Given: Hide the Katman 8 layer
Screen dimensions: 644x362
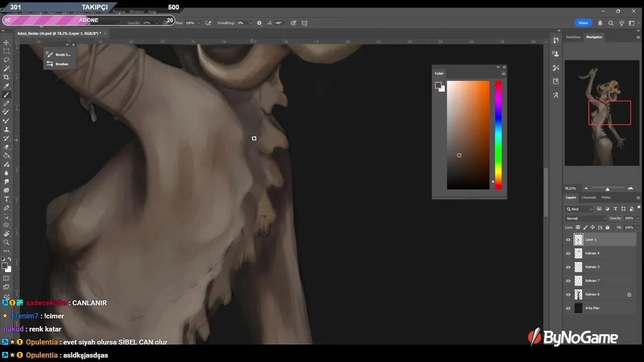Looking at the screenshot, I should coord(569,295).
